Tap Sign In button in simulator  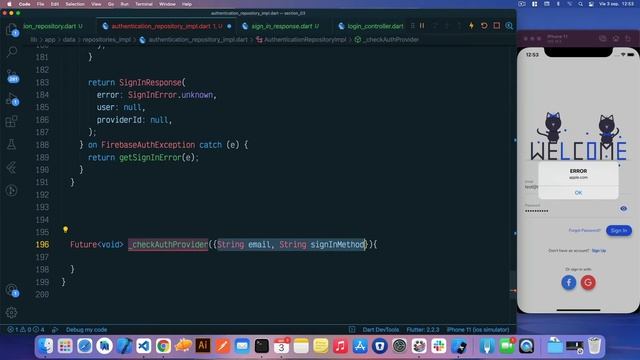[619, 231]
